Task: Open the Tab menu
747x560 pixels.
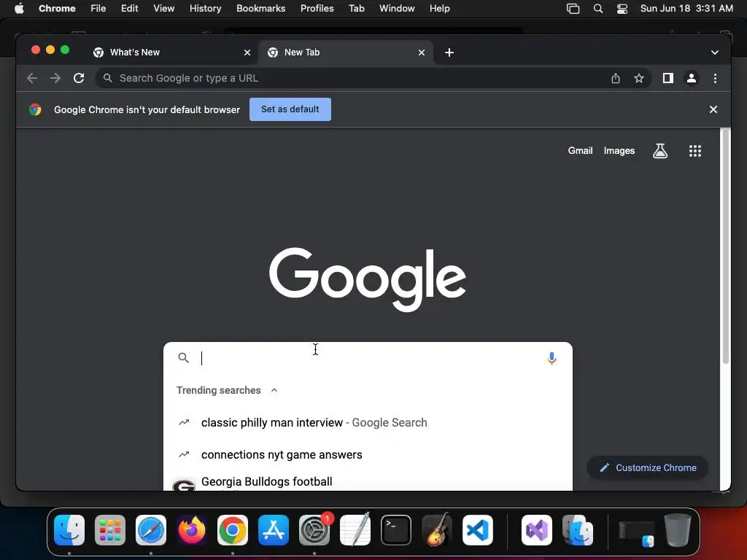Action: pos(356,9)
